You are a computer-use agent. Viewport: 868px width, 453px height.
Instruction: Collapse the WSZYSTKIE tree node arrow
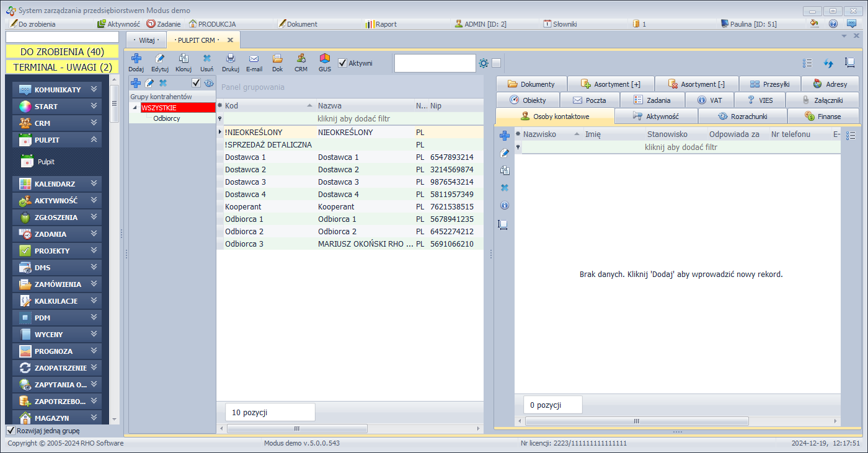pyautogui.click(x=135, y=108)
